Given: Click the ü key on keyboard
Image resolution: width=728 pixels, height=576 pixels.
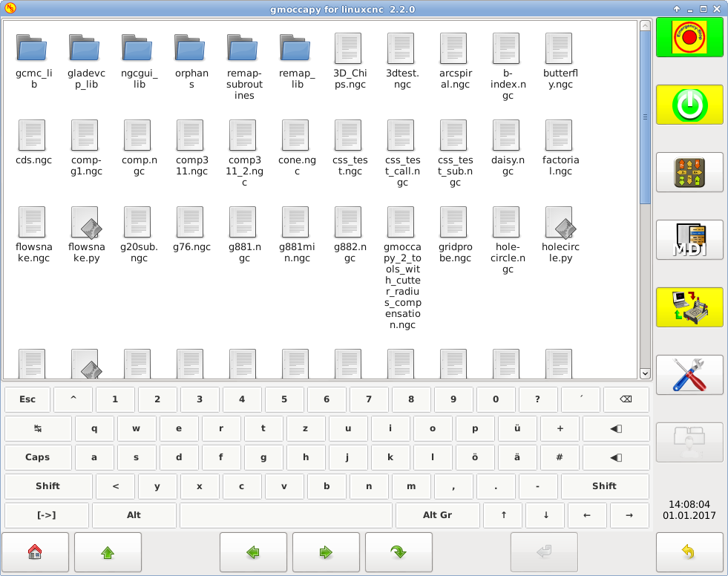Looking at the screenshot, I should coord(517,428).
